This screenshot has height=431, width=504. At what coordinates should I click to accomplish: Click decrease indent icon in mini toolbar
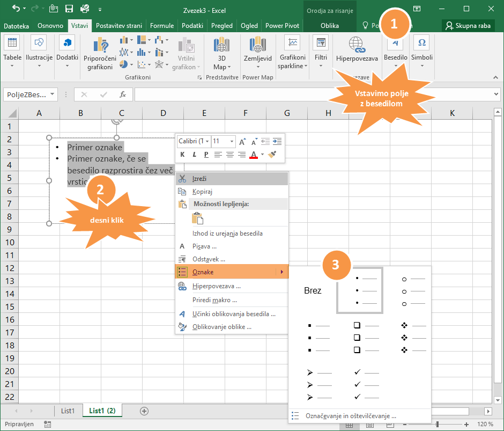[x=265, y=141]
